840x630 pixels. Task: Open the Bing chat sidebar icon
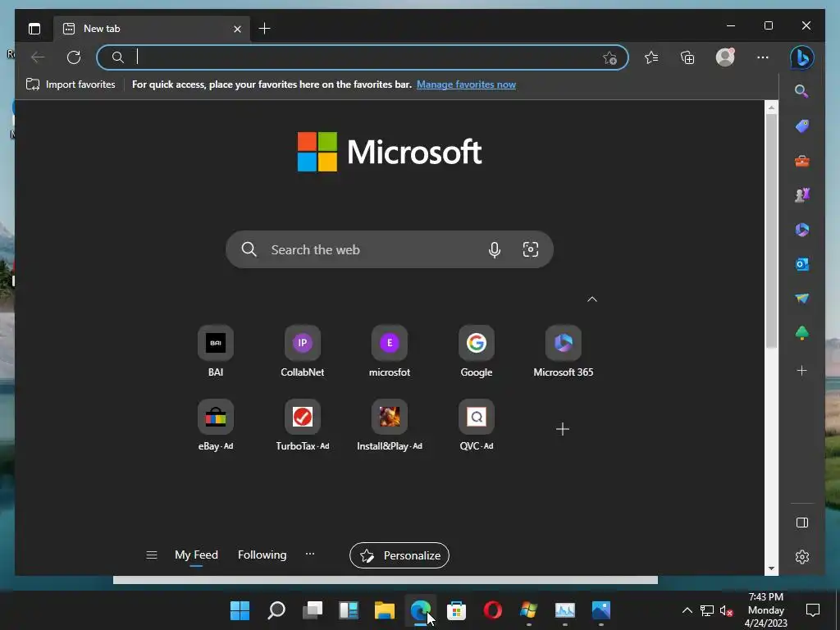[802, 57]
